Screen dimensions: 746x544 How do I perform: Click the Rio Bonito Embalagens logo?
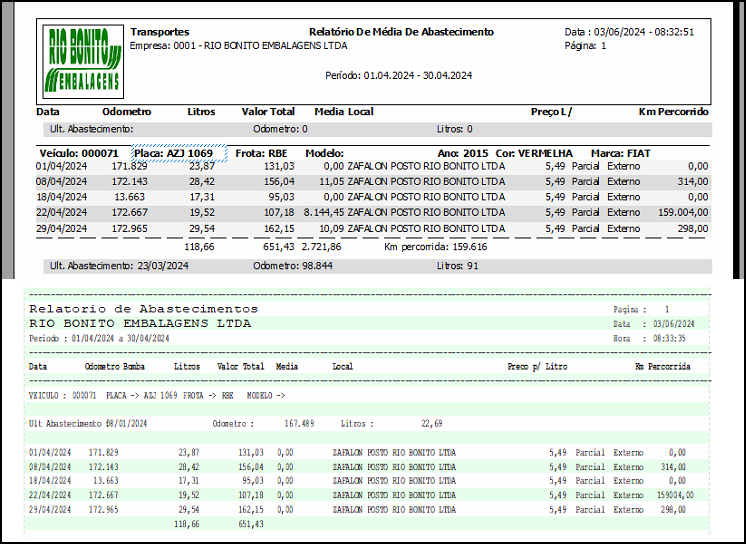[83, 61]
